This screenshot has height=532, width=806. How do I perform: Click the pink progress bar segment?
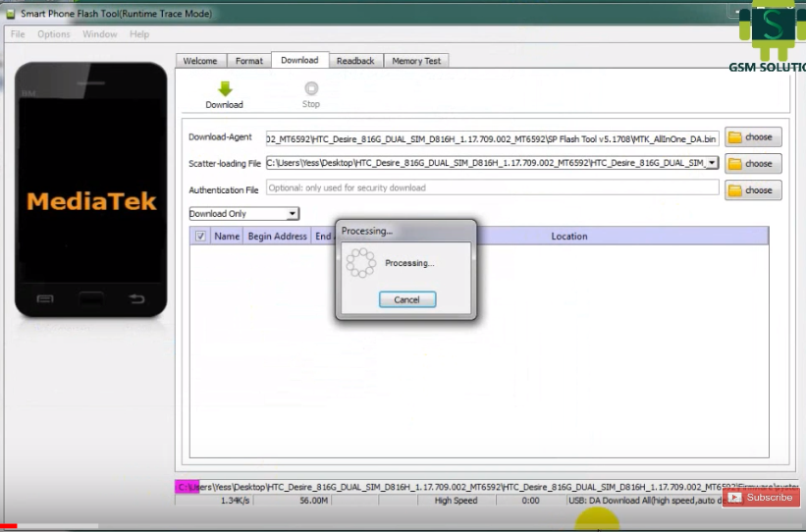[187, 487]
